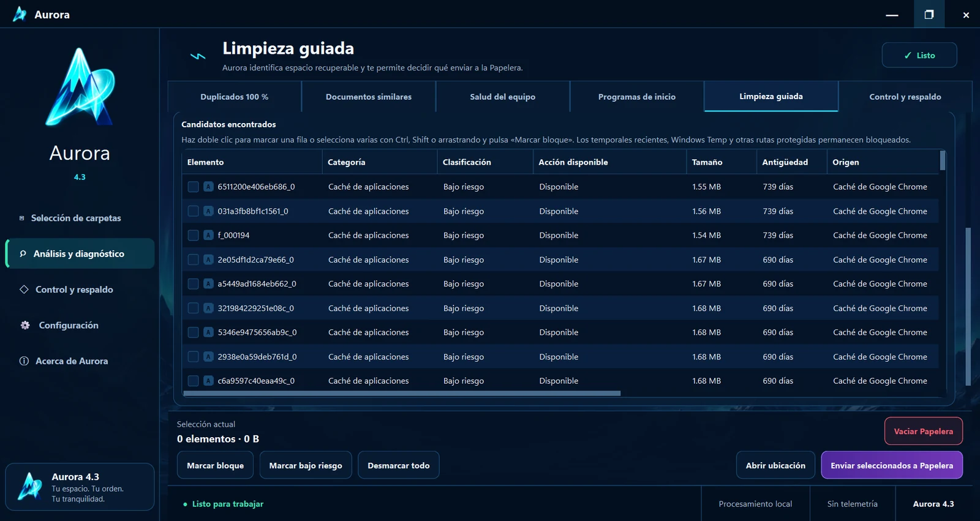Enable the checkbox for 321984229251e08c_0
This screenshot has width=980, height=521.
pos(193,308)
